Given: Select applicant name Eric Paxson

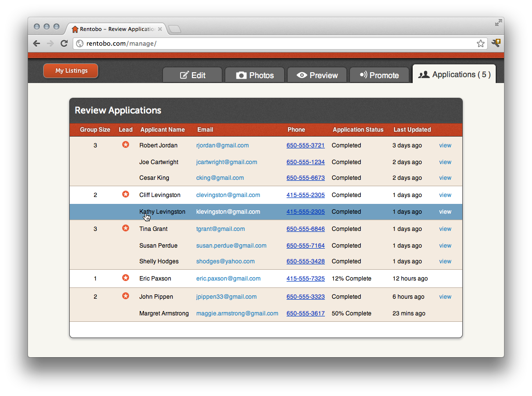Looking at the screenshot, I should (x=155, y=279).
